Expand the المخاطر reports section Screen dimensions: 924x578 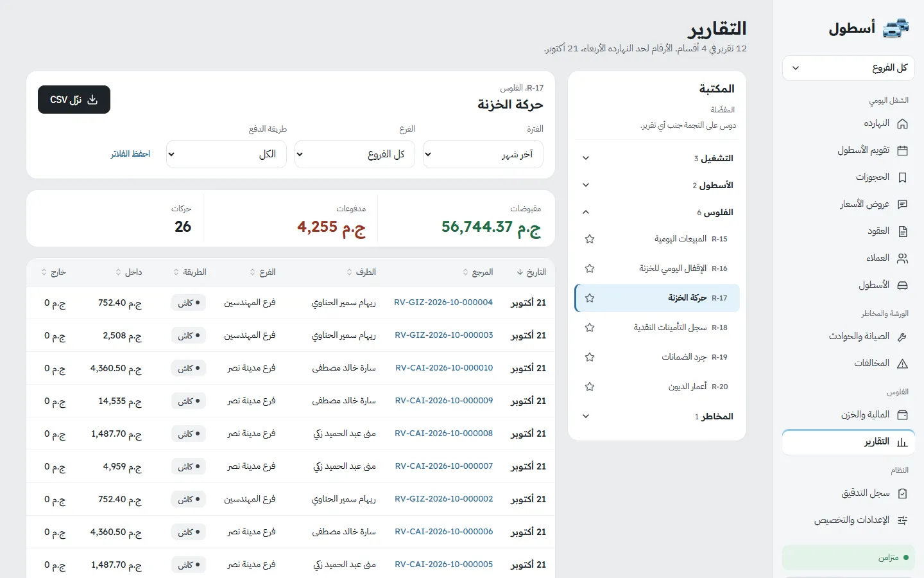click(x=657, y=416)
